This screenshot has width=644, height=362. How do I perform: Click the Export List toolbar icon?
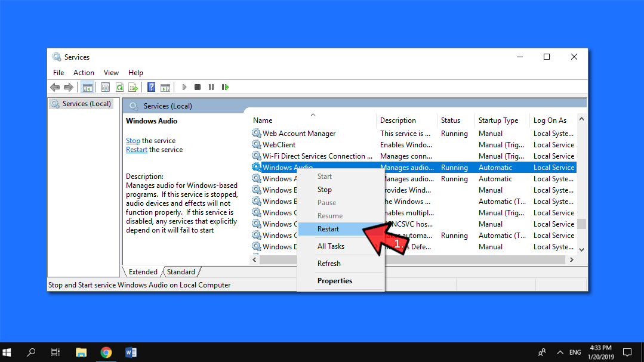133,87
